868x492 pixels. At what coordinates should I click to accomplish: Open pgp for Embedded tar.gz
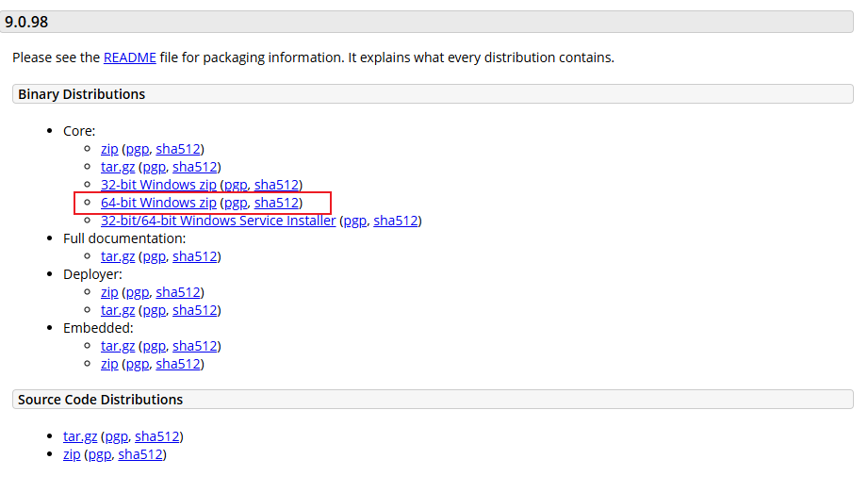154,347
